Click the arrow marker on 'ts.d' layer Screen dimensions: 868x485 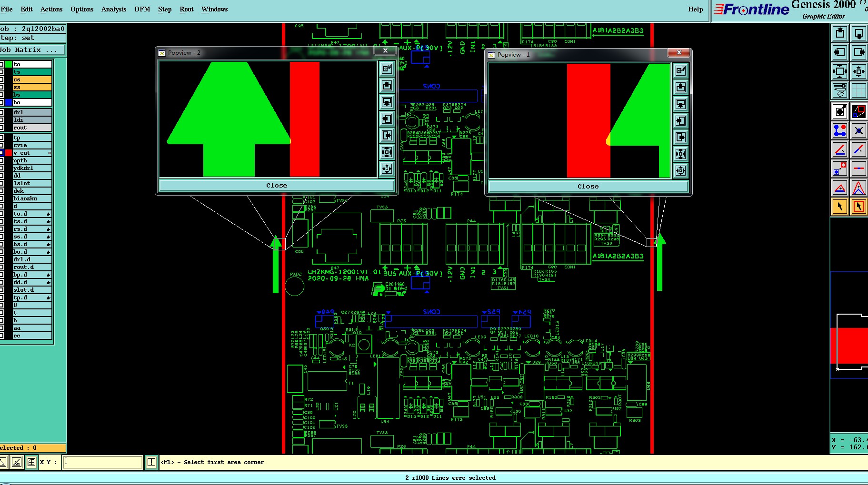49,222
